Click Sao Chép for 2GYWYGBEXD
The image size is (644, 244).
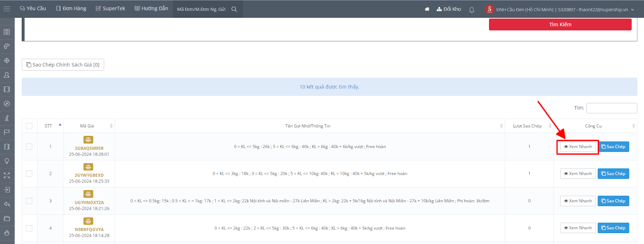click(x=613, y=174)
